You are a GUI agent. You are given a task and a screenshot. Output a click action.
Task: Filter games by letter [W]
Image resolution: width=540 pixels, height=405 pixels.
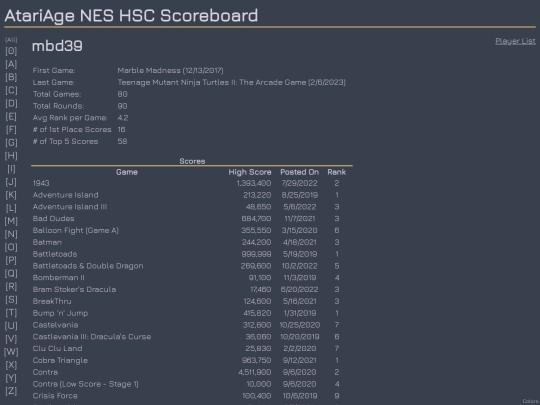tap(11, 352)
